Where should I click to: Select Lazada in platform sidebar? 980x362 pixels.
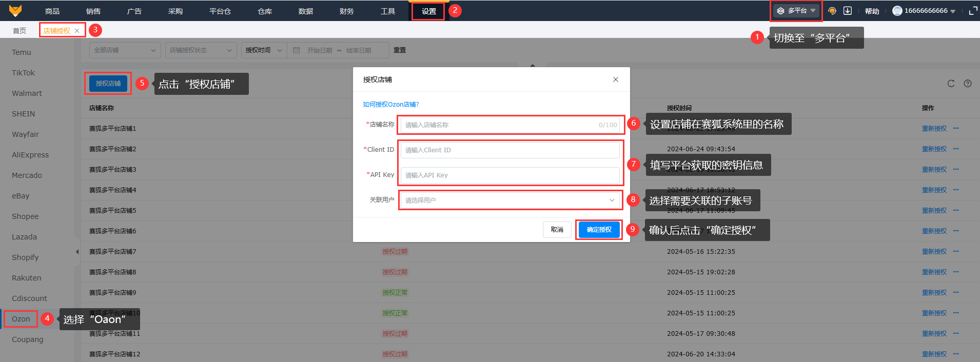pos(24,237)
